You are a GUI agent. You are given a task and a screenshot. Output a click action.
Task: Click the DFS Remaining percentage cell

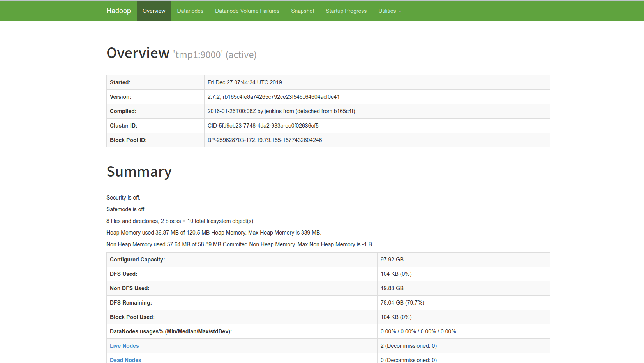click(x=402, y=302)
